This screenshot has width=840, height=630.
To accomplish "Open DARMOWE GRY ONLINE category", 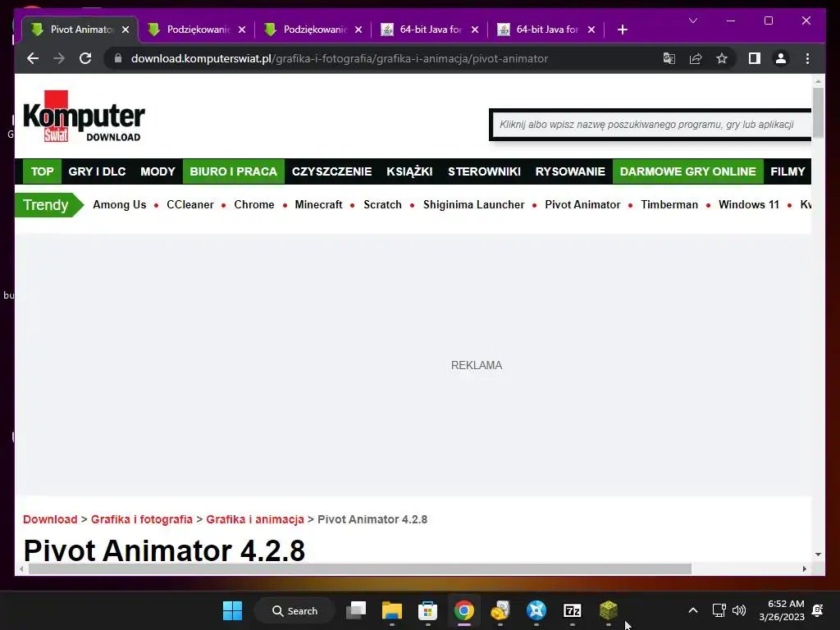I will 688,171.
